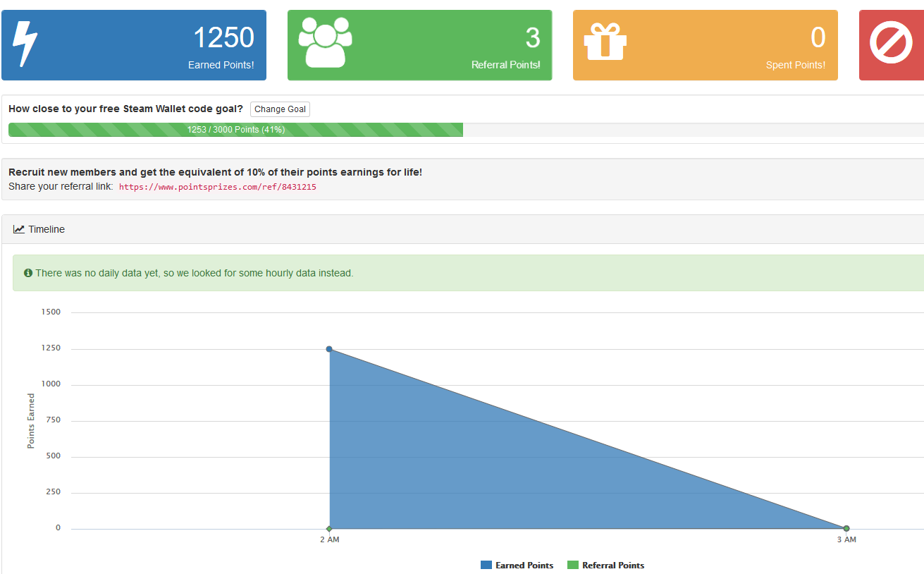Select the data point at 3 AM

pos(846,528)
